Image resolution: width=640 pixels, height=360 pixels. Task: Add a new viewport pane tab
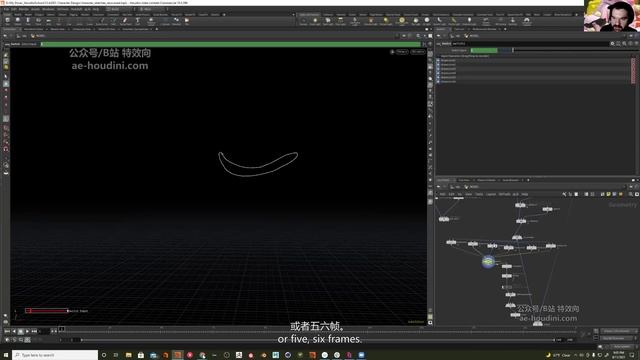157,29
